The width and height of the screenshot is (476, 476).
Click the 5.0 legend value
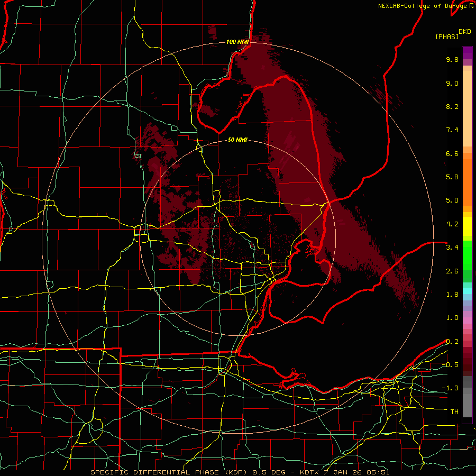point(452,200)
